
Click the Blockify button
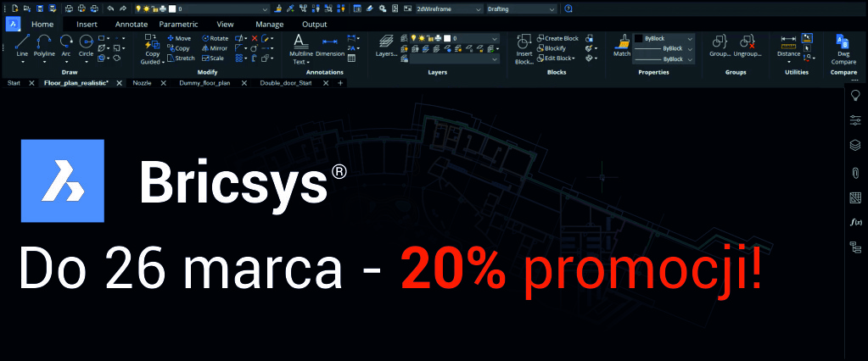coord(552,48)
